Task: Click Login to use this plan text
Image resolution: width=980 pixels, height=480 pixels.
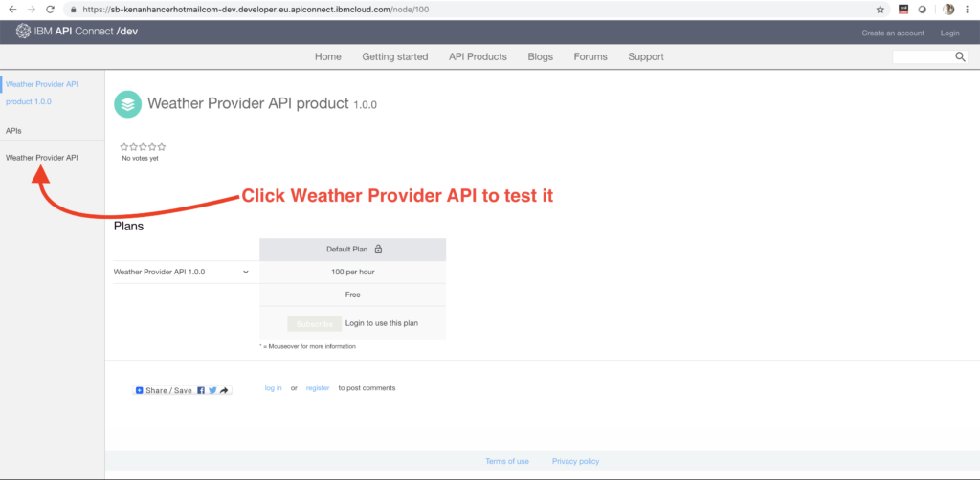Action: pos(382,323)
